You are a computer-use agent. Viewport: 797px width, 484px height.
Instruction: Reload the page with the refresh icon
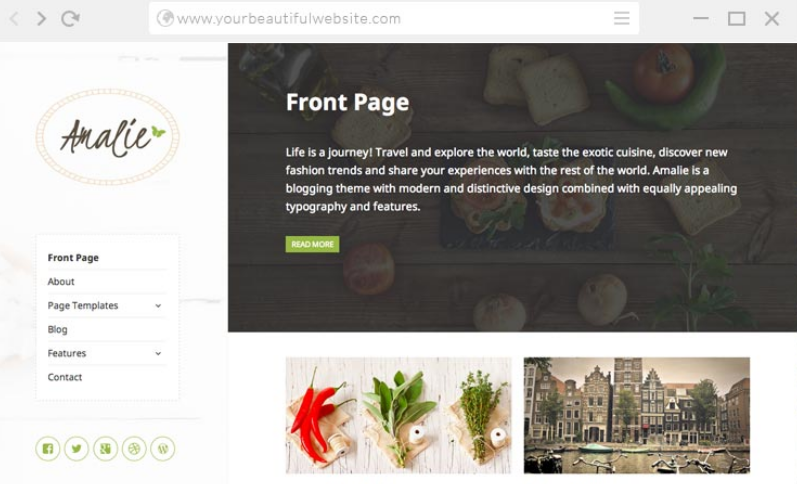click(x=70, y=19)
